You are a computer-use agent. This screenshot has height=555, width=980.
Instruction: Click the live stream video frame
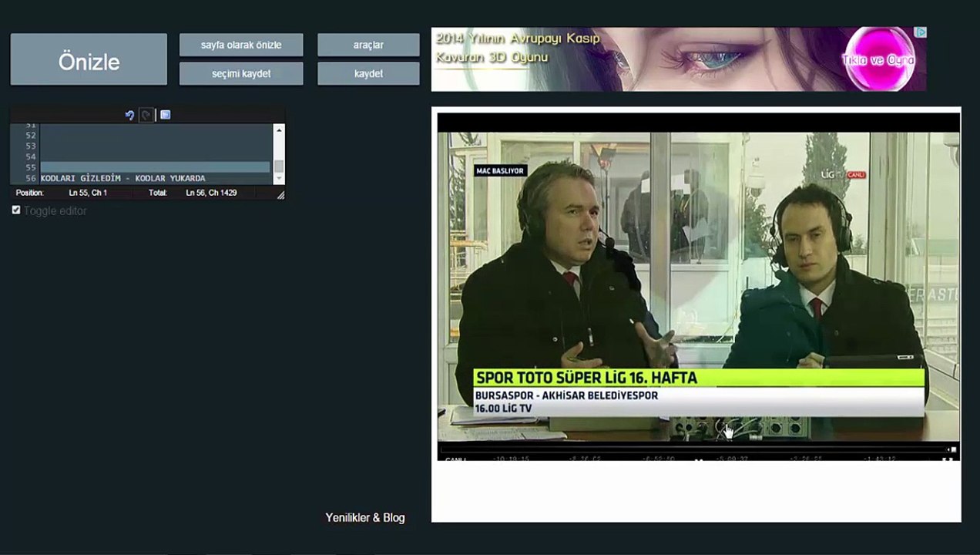(699, 286)
